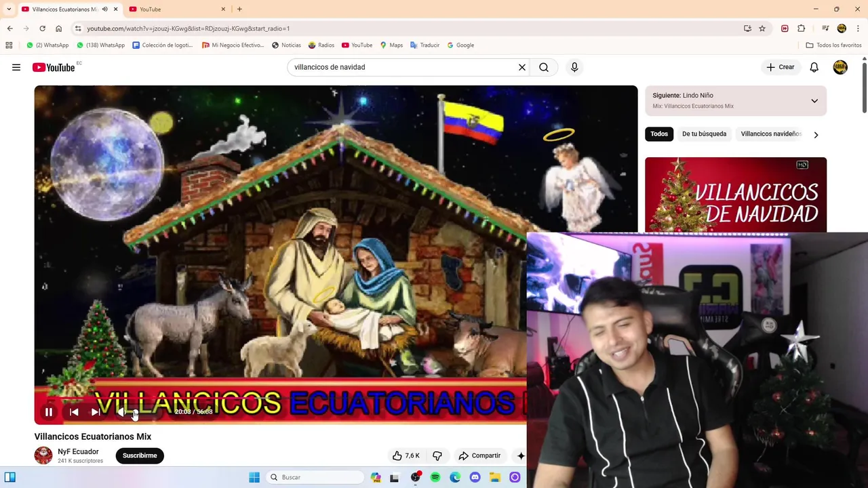
Task: Open the Noticias bookmark
Action: tap(286, 45)
